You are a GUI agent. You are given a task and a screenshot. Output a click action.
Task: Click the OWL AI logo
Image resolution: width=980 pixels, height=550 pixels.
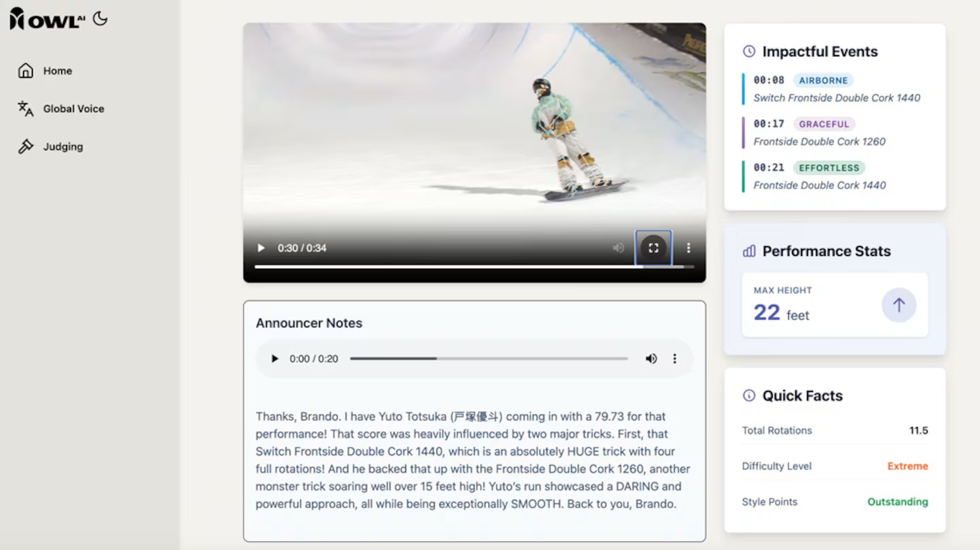point(47,19)
